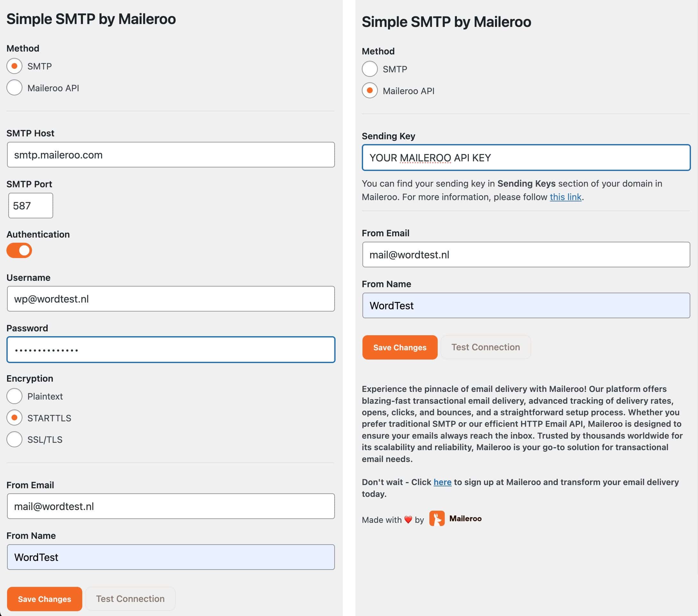Click the SMTP Host field with smtp.maileroo.com

(171, 155)
